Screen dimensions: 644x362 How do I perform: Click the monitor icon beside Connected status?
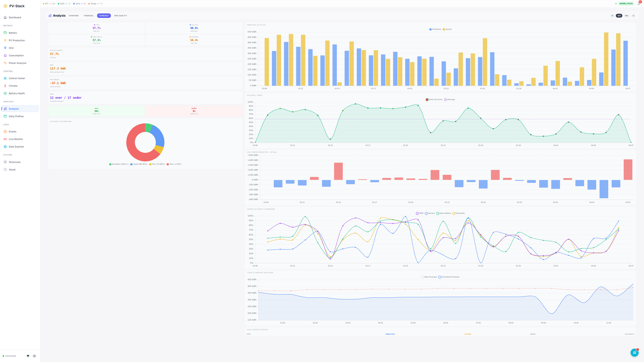pyautogui.click(x=28, y=356)
